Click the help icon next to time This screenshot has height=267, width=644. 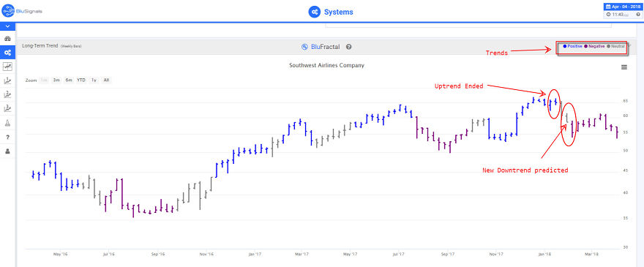tap(638, 15)
